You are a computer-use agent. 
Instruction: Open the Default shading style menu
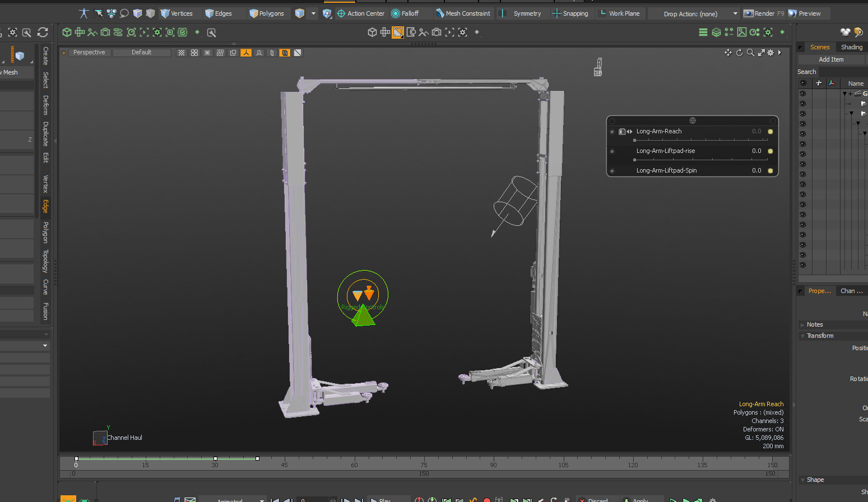pyautogui.click(x=142, y=53)
